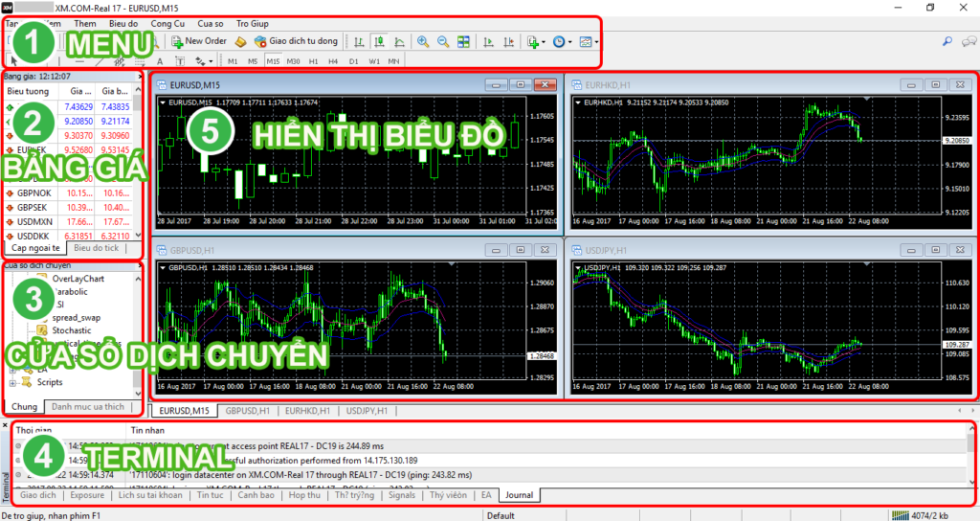
Task: Click the zoom in magnifier icon
Action: tap(423, 41)
